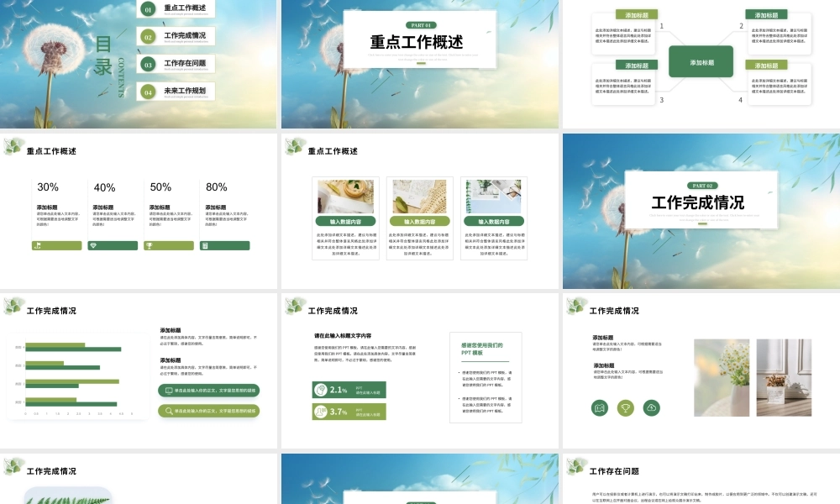Click the light green trophy icon circle
Viewport: 840px width, 504px height.
point(625,407)
